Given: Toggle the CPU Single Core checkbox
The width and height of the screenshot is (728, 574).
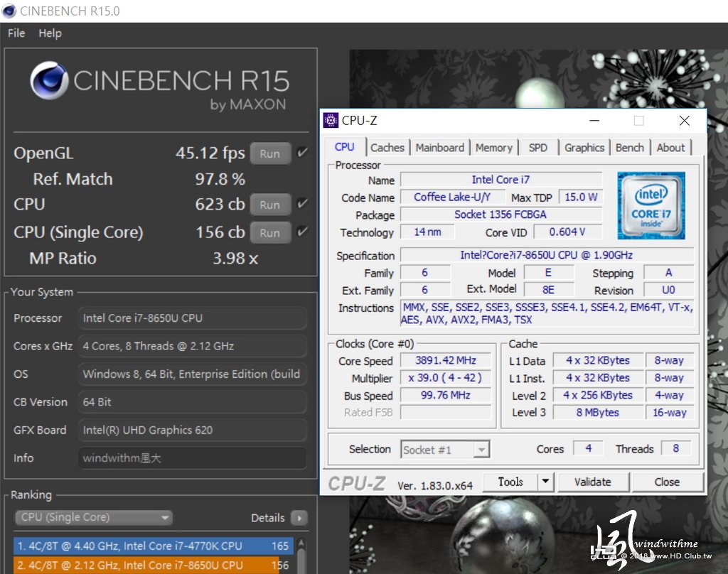Looking at the screenshot, I should coord(302,232).
